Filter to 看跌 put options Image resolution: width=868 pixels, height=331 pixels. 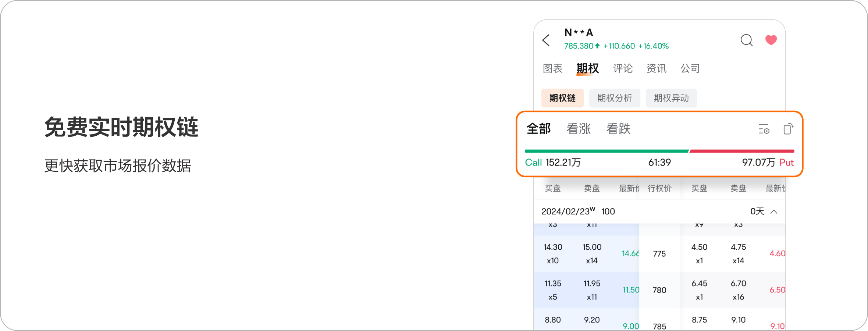coord(618,129)
